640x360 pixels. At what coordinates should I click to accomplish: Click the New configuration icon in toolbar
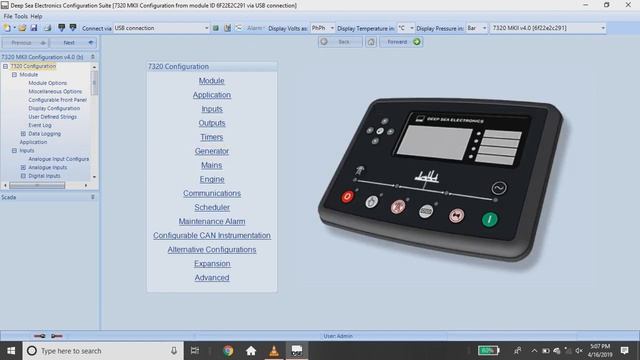(x=7, y=28)
